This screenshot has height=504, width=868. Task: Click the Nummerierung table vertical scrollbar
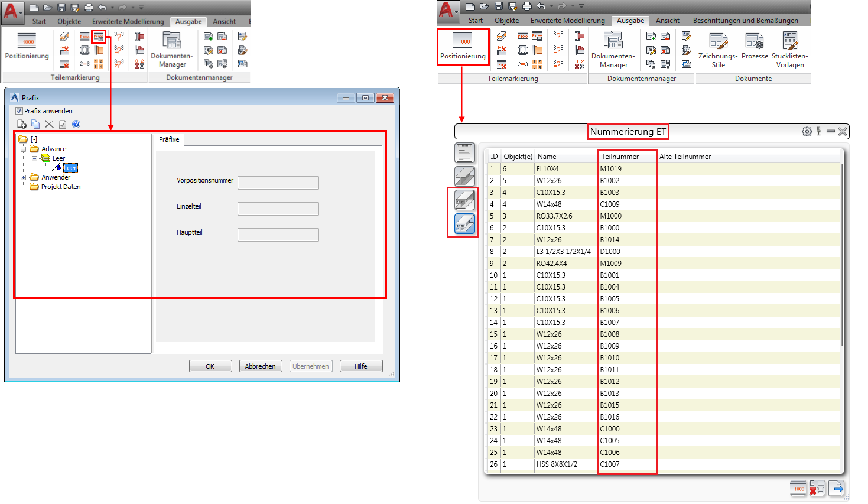point(843,254)
